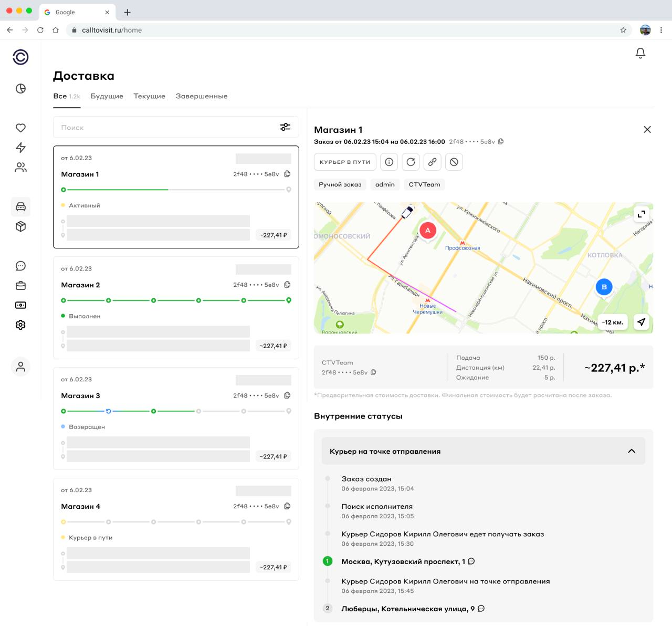
Task: Click the cancel order icon button
Action: pos(454,162)
